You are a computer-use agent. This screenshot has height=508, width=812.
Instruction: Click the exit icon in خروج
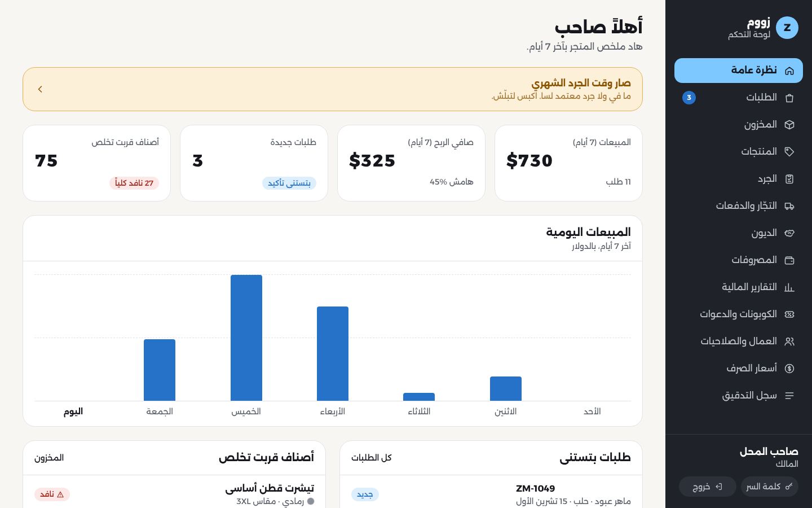coord(719,487)
